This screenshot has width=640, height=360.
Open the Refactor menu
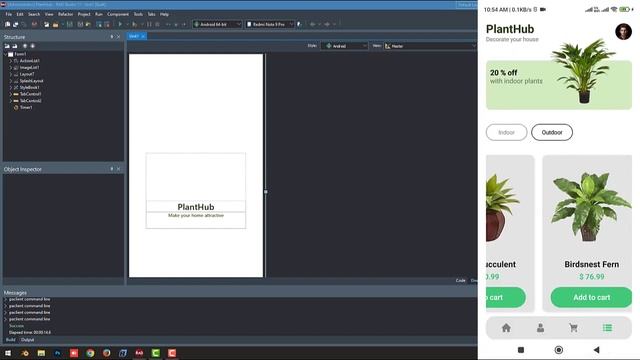click(x=65, y=14)
